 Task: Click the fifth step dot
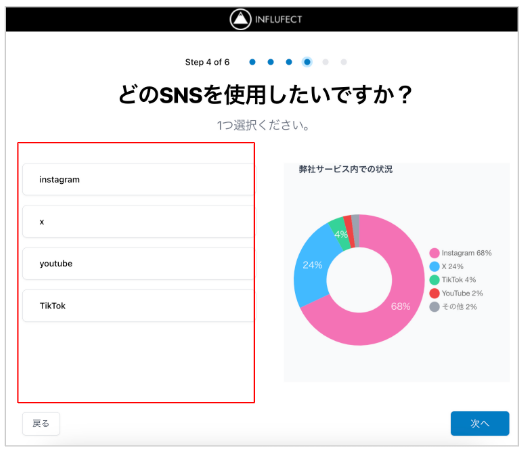pyautogui.click(x=326, y=62)
